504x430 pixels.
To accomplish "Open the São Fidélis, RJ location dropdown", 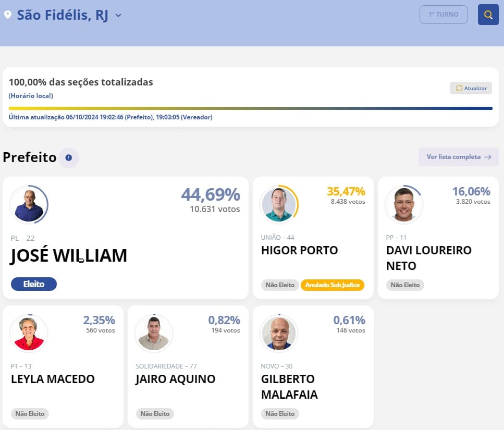I will 63,15.
